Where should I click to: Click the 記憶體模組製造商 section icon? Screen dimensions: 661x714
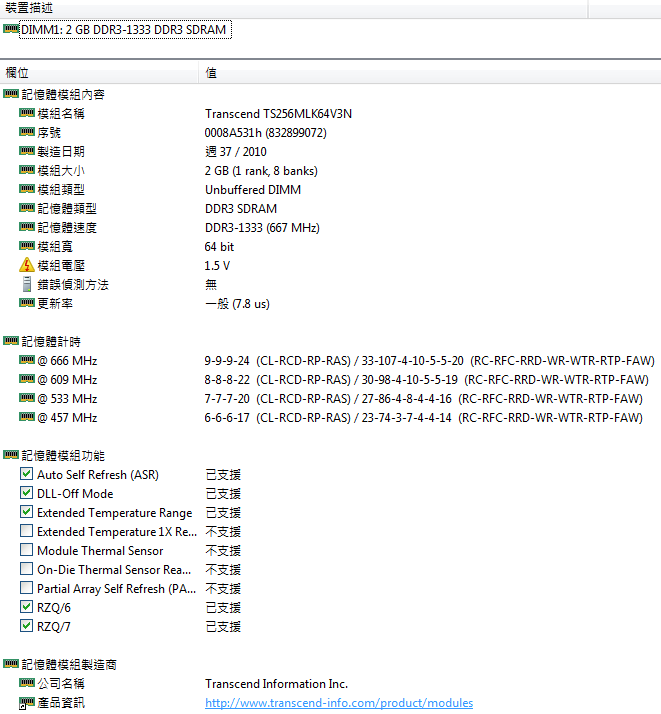10,664
